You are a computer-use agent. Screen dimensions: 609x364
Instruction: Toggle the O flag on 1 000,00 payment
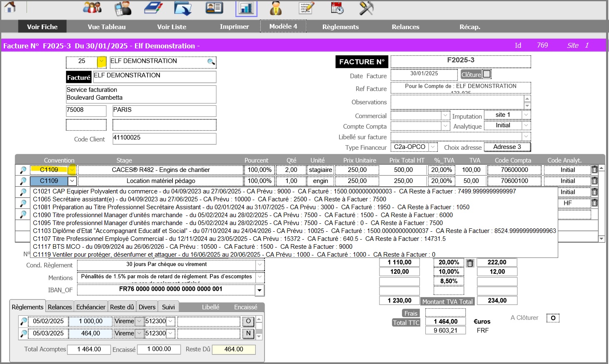click(x=248, y=321)
